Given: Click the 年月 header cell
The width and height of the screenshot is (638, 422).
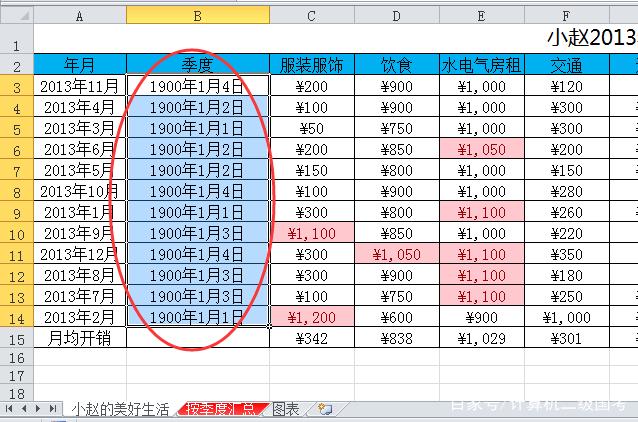Looking at the screenshot, I should click(x=80, y=64).
